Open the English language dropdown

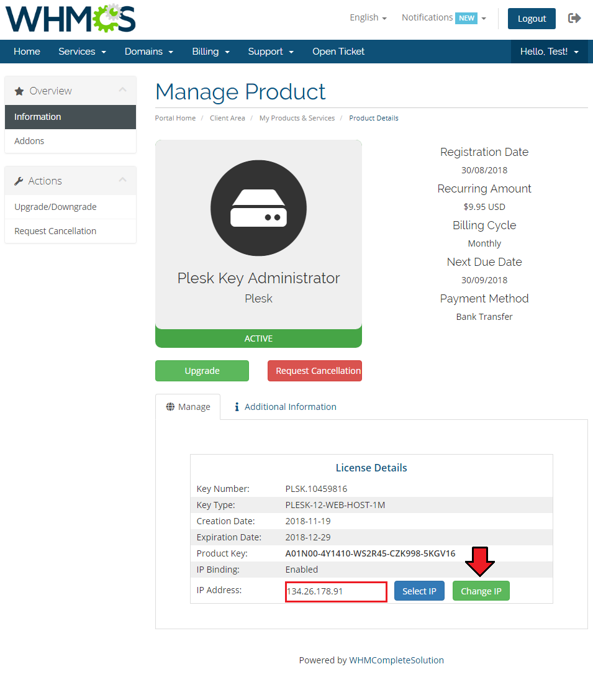point(368,17)
